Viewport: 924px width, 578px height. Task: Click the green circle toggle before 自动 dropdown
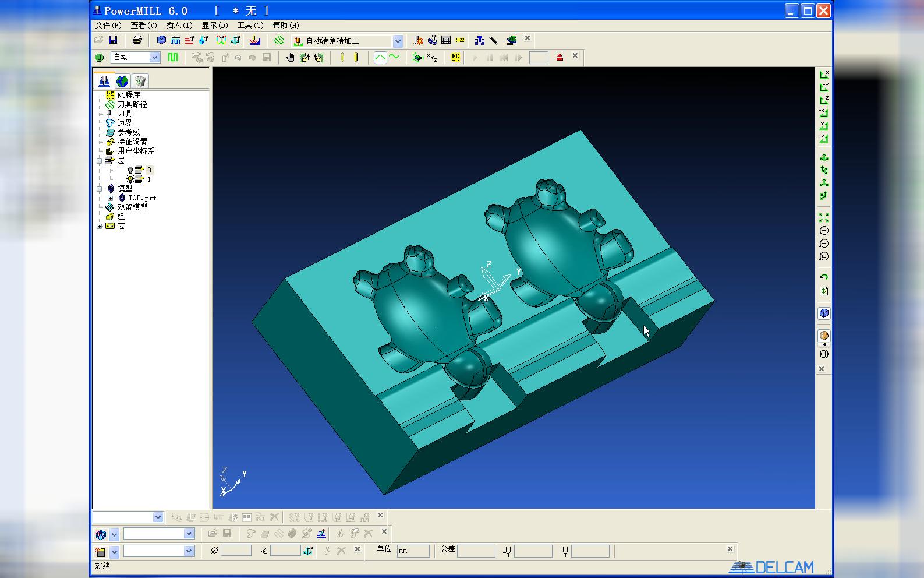pos(100,57)
